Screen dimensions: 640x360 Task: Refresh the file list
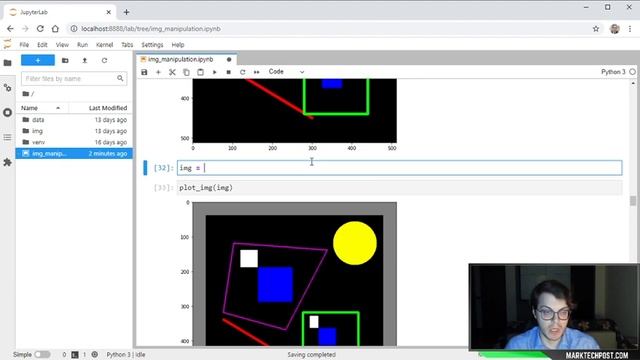(104, 60)
